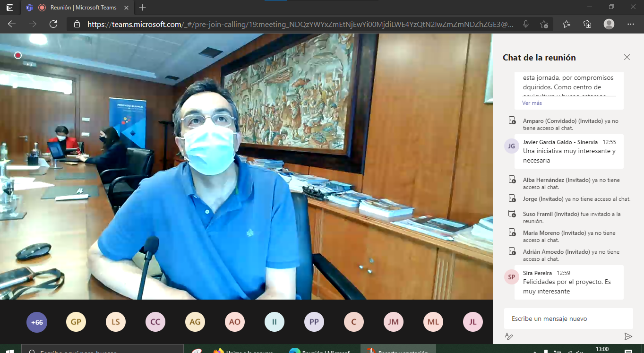644x353 pixels.
Task: Click the JG avatar of Javier García Galdo
Action: pos(512,146)
